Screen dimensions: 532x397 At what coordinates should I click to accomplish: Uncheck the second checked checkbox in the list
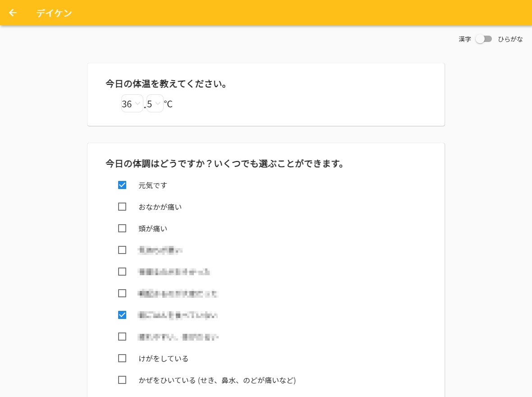122,315
